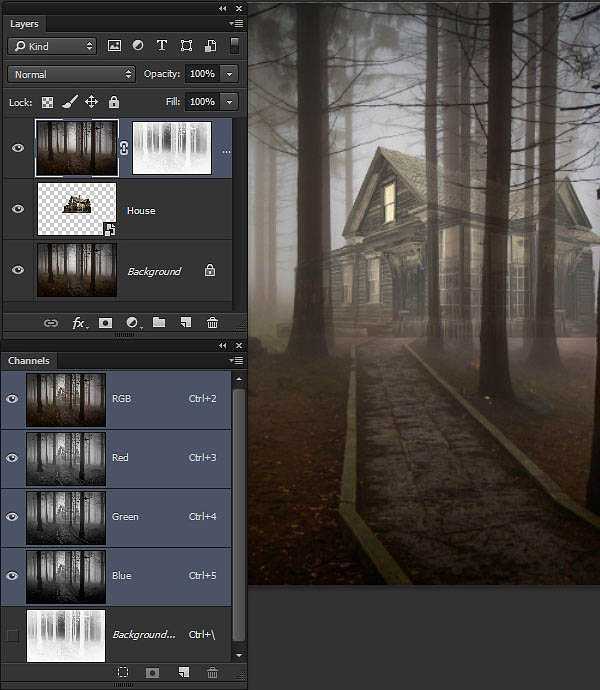Select the Blue channel row
Screen dimensions: 600x690
(x=150, y=576)
